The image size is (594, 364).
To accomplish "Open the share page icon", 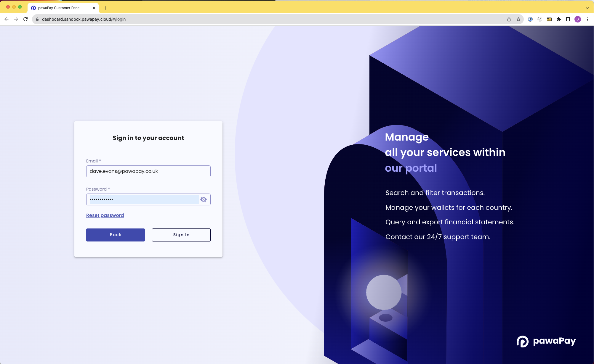I will point(509,19).
